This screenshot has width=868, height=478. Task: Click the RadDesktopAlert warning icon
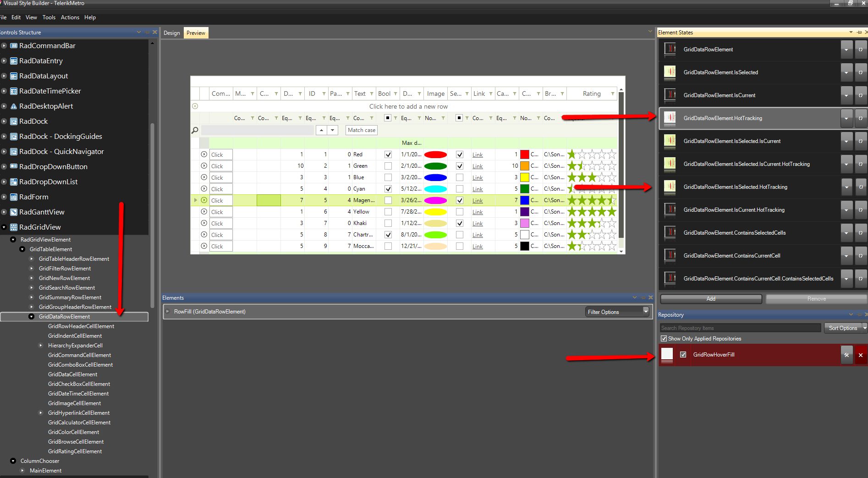14,106
